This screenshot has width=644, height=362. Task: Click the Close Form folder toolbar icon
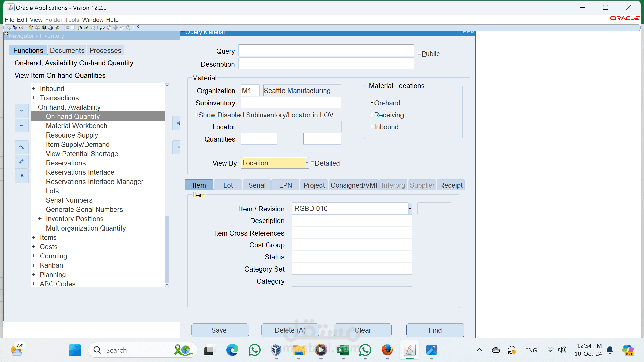tap(57, 28)
